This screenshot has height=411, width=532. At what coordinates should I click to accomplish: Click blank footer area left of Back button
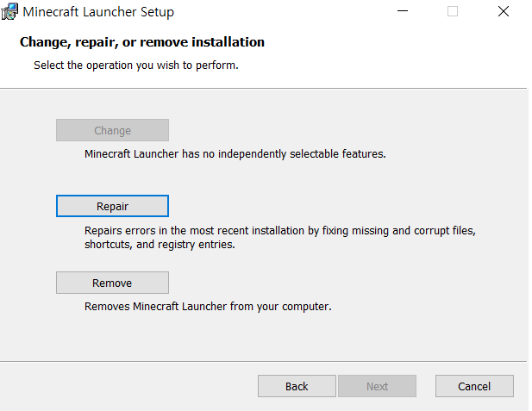[129, 386]
